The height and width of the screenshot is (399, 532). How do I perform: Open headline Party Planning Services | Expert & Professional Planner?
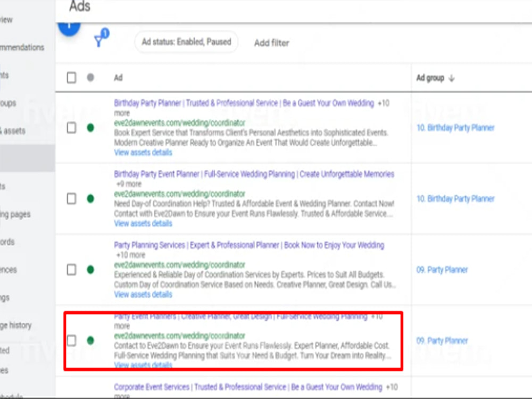click(x=248, y=245)
